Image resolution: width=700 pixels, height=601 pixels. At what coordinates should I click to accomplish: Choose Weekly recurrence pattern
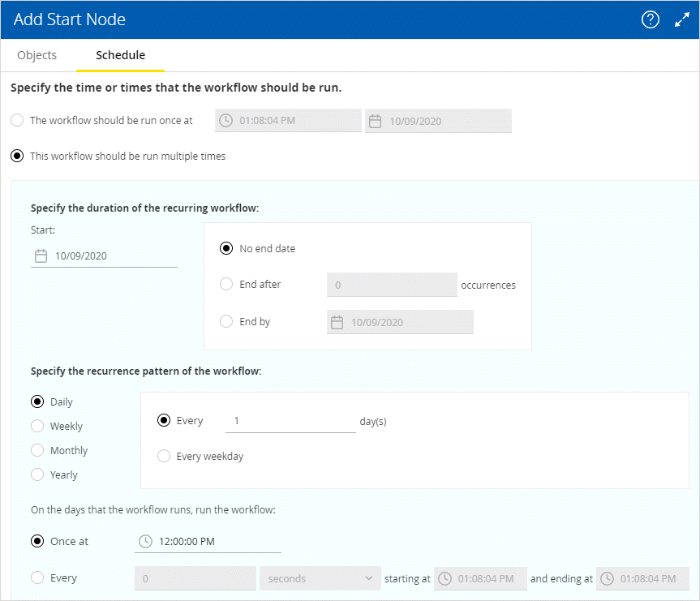[37, 426]
